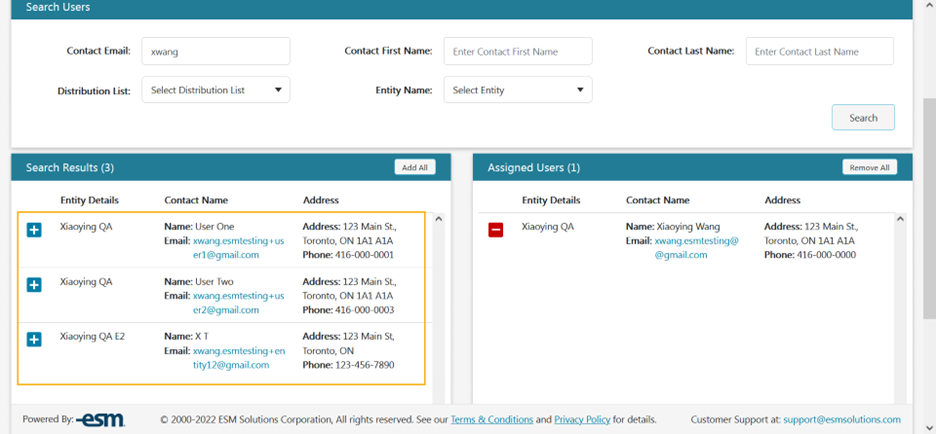Image resolution: width=936 pixels, height=434 pixels.
Task: Click the name User One
Action: click(215, 227)
